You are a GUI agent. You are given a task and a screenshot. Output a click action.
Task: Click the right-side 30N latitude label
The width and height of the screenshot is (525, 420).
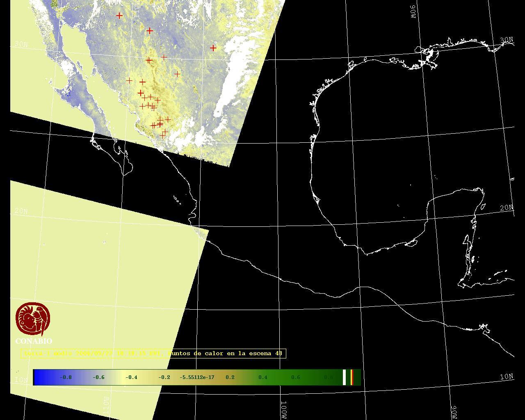click(x=507, y=40)
